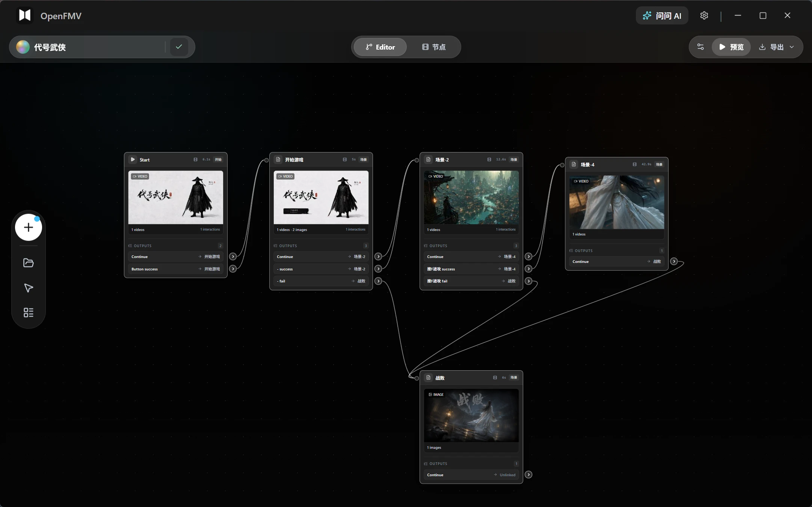Switch to the 节点 tab
This screenshot has width=812, height=507.
pyautogui.click(x=434, y=47)
